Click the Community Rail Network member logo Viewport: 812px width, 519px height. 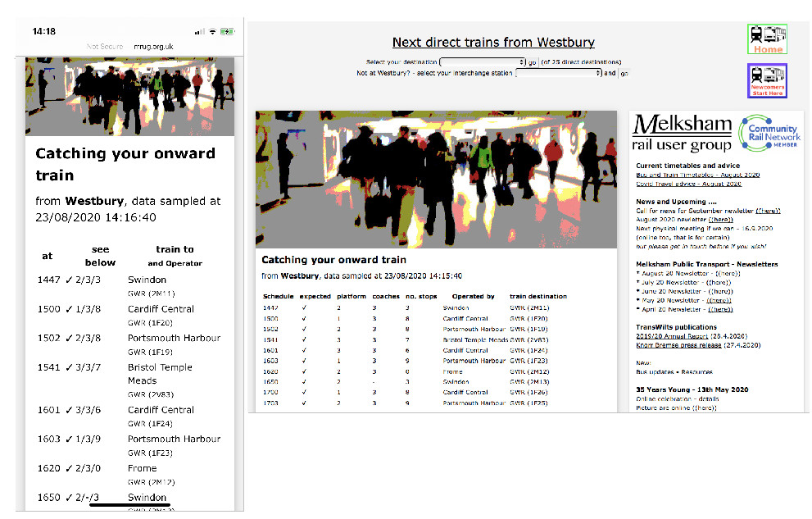pos(771,134)
